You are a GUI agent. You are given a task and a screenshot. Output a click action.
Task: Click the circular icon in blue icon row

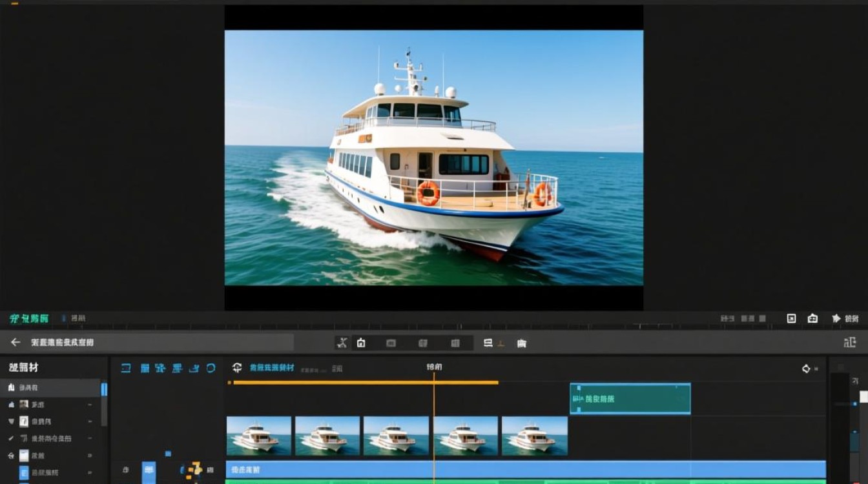coord(211,368)
